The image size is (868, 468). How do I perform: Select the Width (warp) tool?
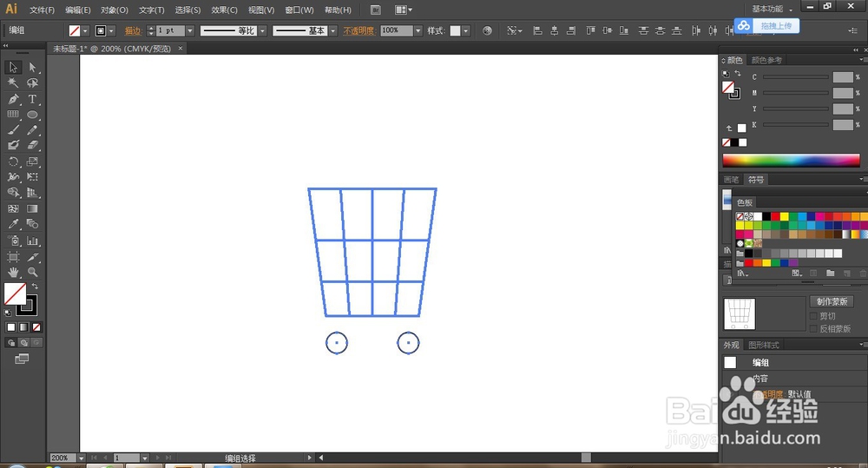click(13, 177)
